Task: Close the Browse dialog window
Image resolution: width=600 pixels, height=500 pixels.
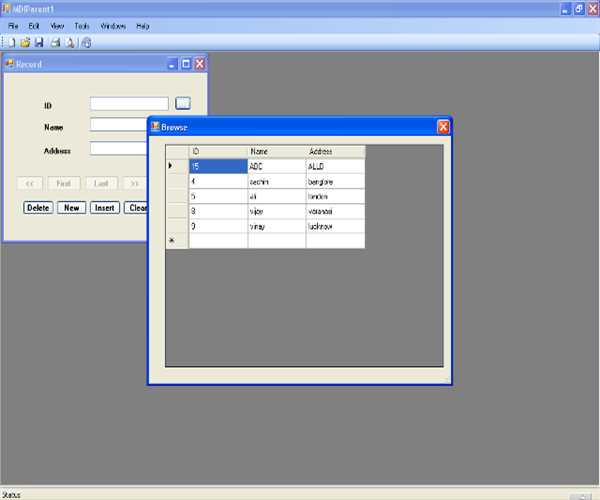Action: 443,127
